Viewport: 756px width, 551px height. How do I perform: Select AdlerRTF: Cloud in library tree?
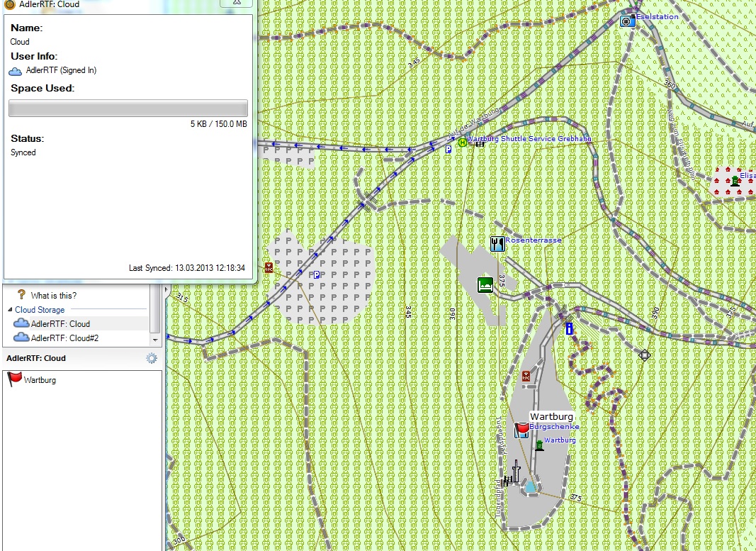click(x=60, y=324)
